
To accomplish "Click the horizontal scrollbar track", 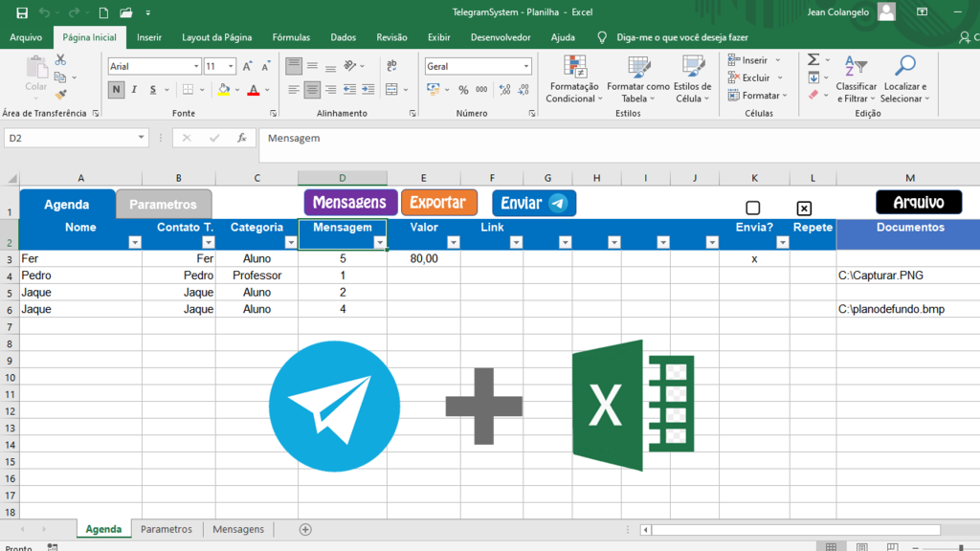I will click(795, 530).
